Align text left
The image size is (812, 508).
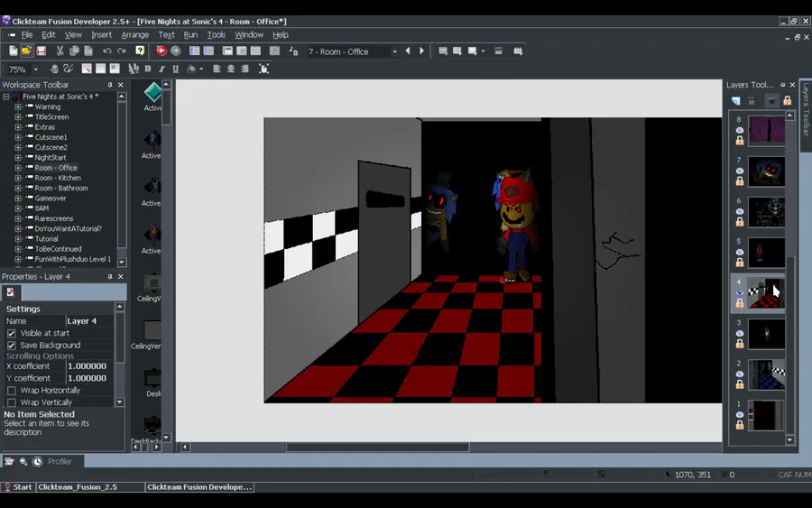[x=217, y=69]
